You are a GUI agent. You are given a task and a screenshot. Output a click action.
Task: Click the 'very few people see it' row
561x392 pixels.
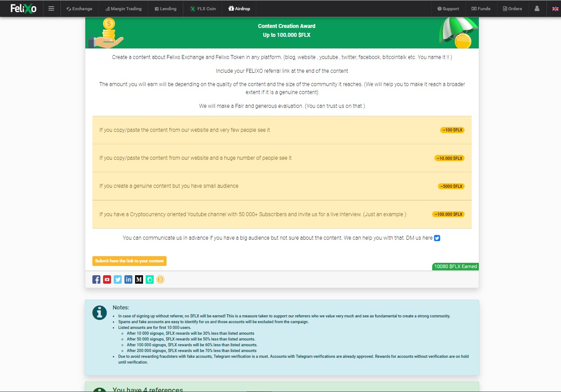[x=282, y=130]
